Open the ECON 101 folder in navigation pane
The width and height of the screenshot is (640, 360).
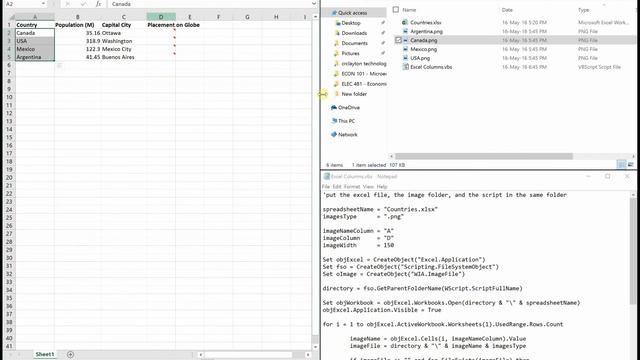tap(364, 73)
